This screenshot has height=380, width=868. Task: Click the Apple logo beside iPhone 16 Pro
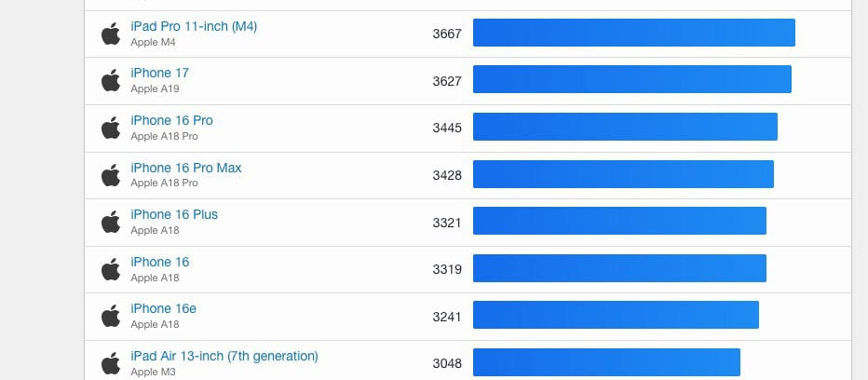click(112, 128)
